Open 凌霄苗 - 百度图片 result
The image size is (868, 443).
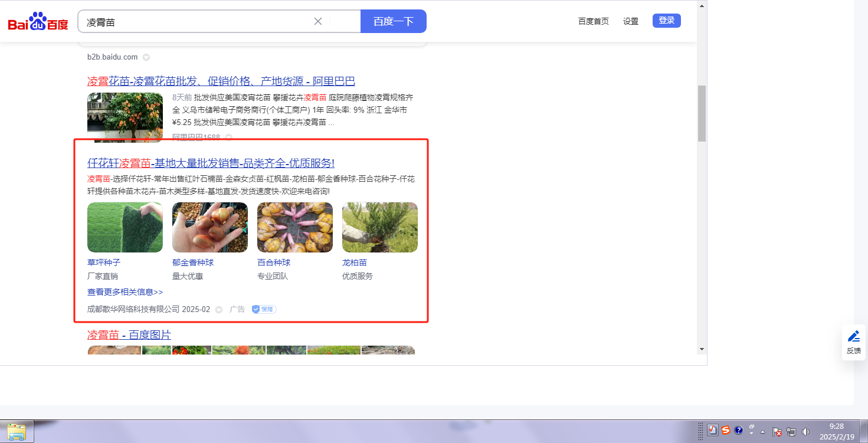click(129, 335)
